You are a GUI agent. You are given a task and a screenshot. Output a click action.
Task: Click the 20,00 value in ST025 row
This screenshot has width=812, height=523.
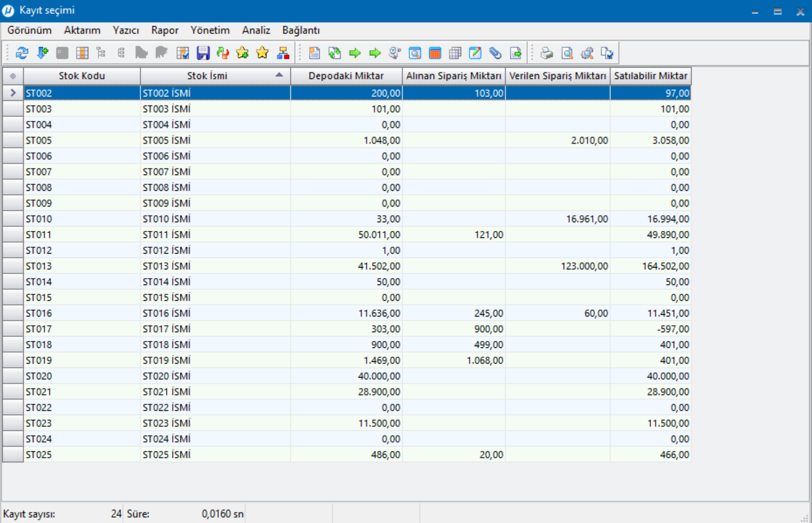(x=454, y=454)
